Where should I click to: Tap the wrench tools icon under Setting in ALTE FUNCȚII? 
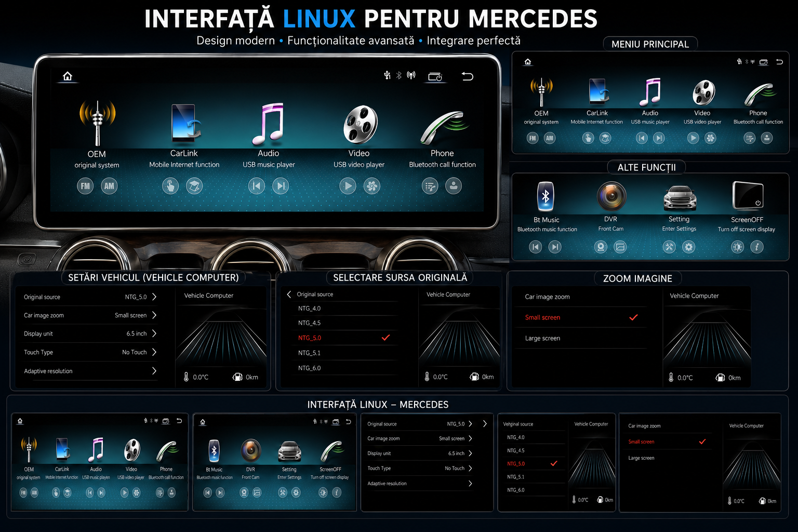[x=669, y=247]
